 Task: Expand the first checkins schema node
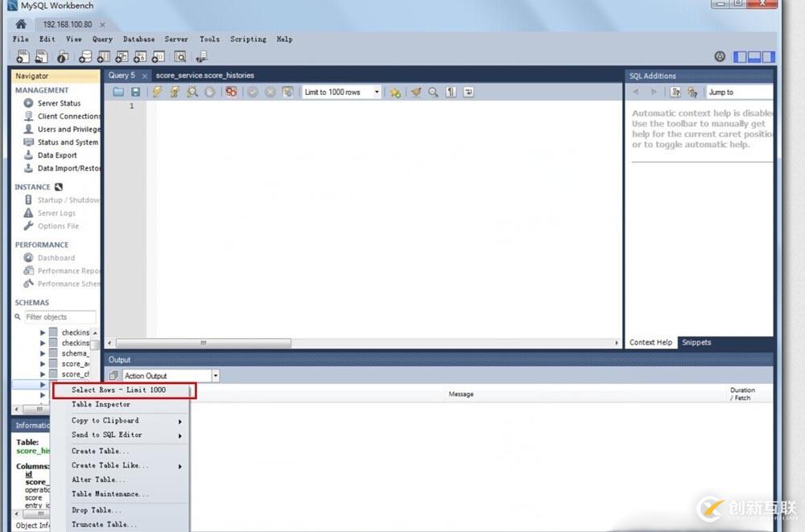[43, 332]
